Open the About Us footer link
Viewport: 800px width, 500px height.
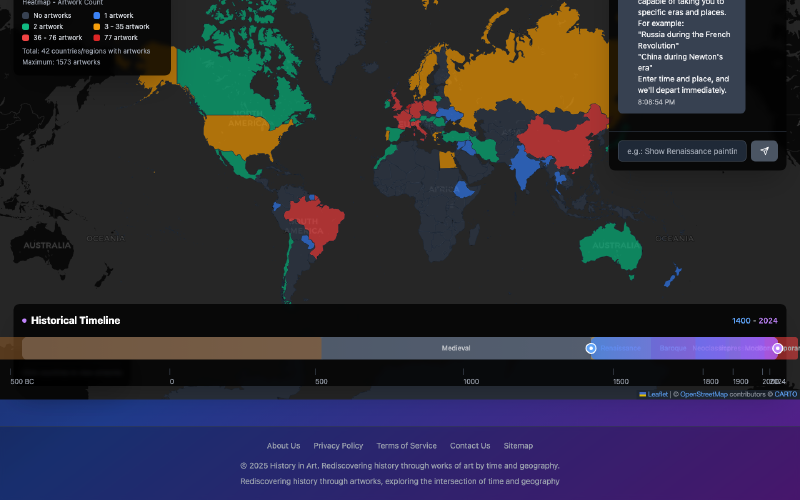[x=283, y=446]
